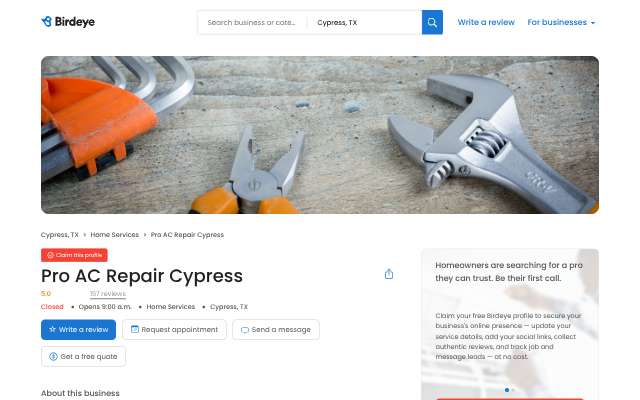Image resolution: width=640 pixels, height=400 pixels.
Task: Click the red Claim this profile badge
Action: [x=74, y=255]
